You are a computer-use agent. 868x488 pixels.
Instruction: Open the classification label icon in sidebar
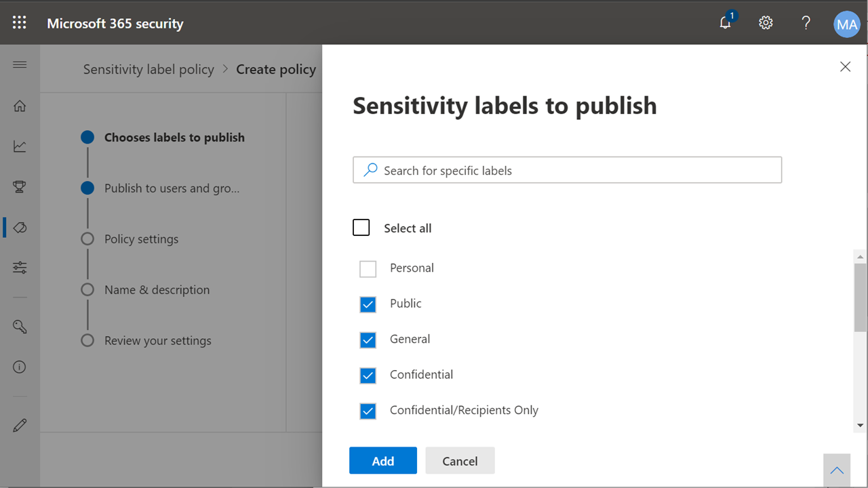(x=20, y=227)
